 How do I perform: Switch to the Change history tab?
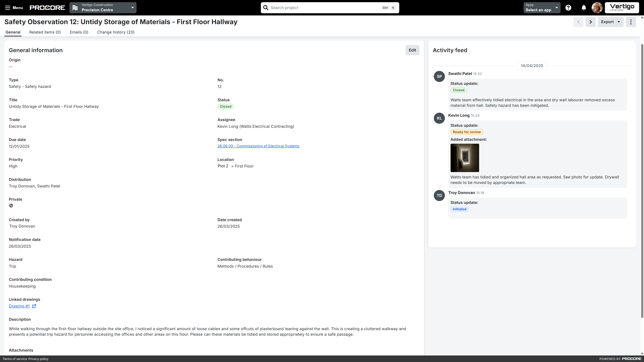click(x=116, y=32)
